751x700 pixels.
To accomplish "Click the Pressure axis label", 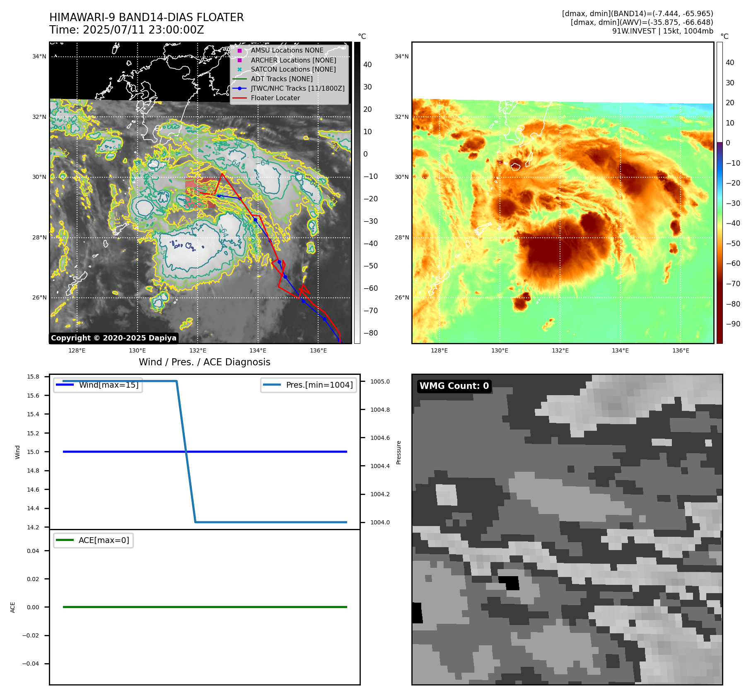I will (x=398, y=452).
